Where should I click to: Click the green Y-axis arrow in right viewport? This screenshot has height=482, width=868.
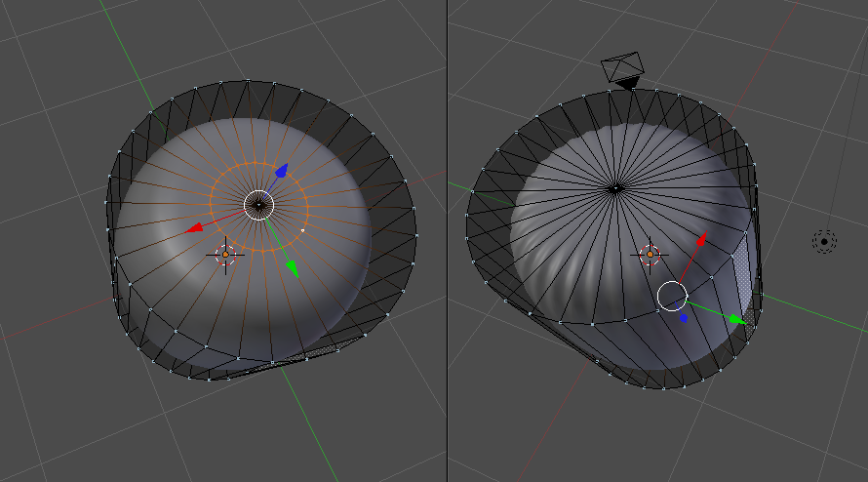[x=737, y=320]
